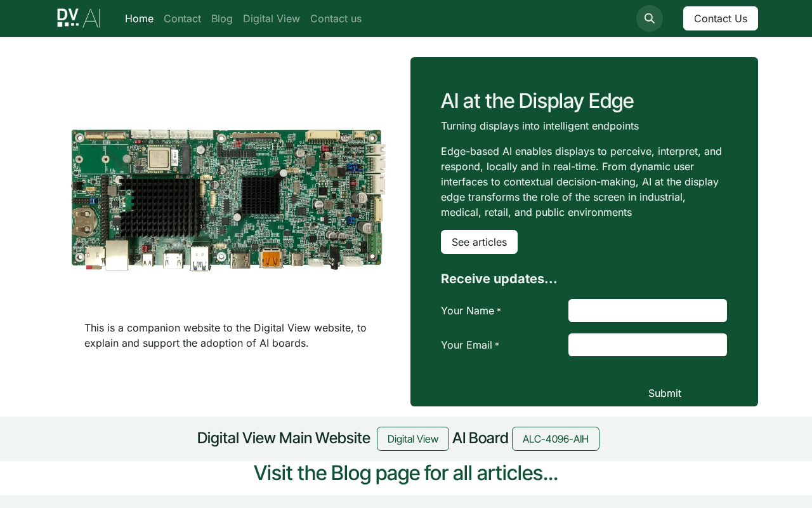Click the AI board product image
The height and width of the screenshot is (508, 812).
coord(228,200)
